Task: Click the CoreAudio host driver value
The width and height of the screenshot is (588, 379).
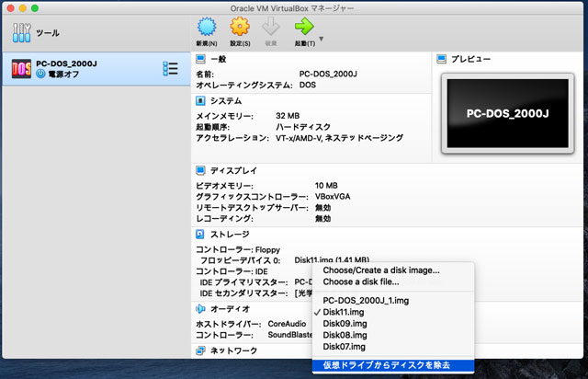Action: tap(287, 324)
